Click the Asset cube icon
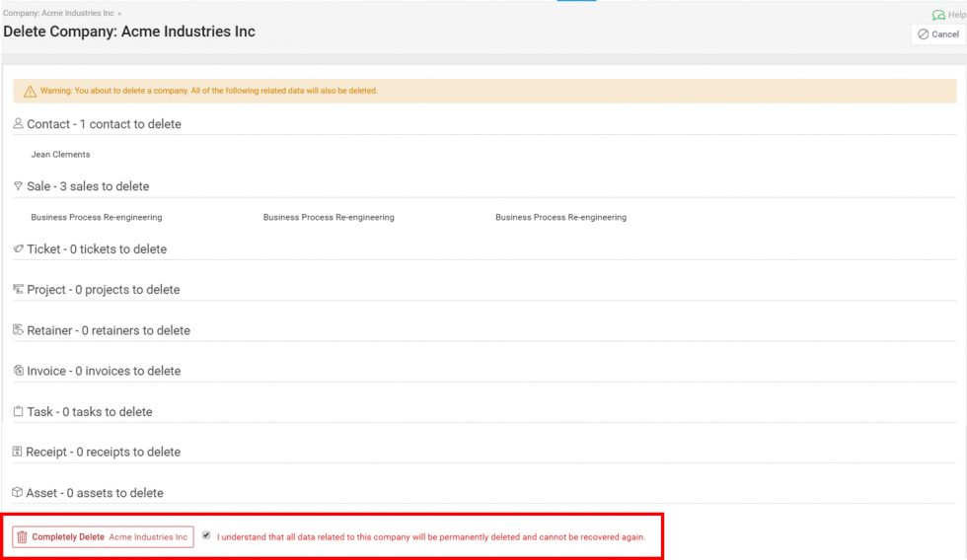This screenshot has height=560, width=967. click(x=18, y=492)
